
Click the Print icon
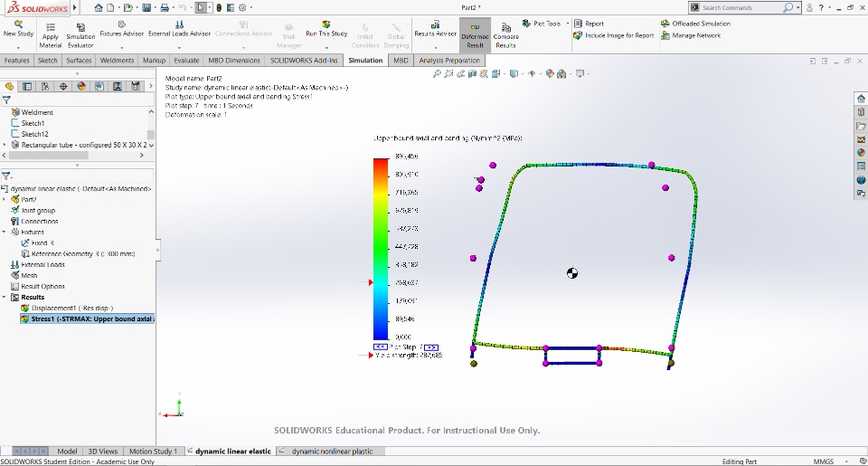[165, 8]
